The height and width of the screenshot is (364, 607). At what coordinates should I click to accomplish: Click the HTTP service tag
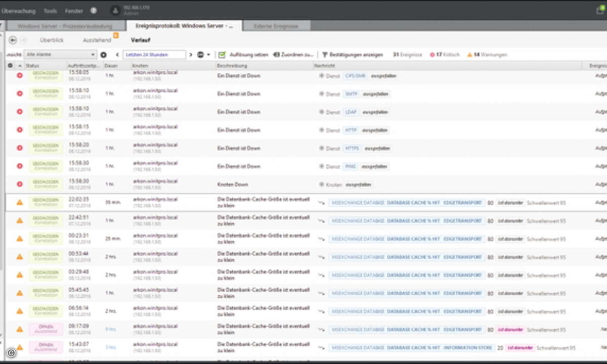(x=351, y=130)
